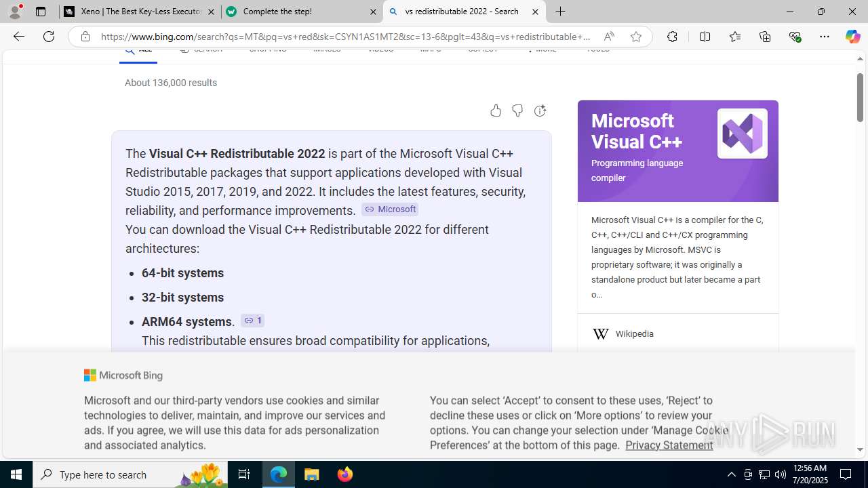This screenshot has height=488, width=868.
Task: Click "Programming language compiler" subtitle
Action: 637,171
